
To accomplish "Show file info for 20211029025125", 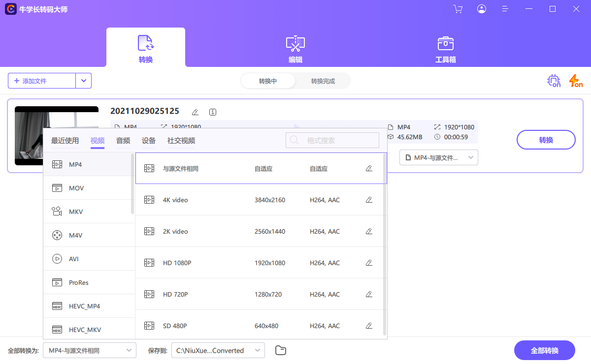I will (x=213, y=112).
